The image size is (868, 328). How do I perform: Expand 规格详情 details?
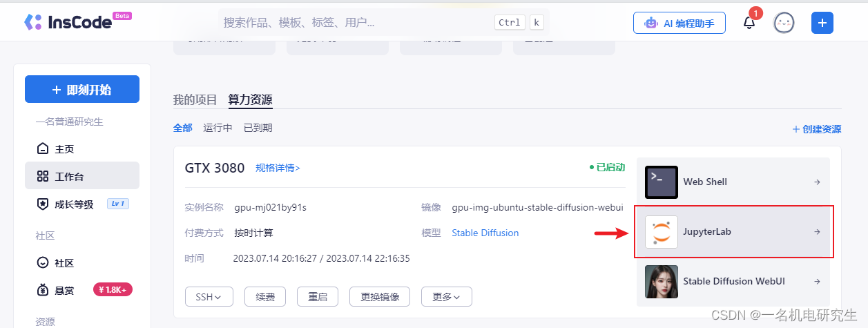[278, 168]
